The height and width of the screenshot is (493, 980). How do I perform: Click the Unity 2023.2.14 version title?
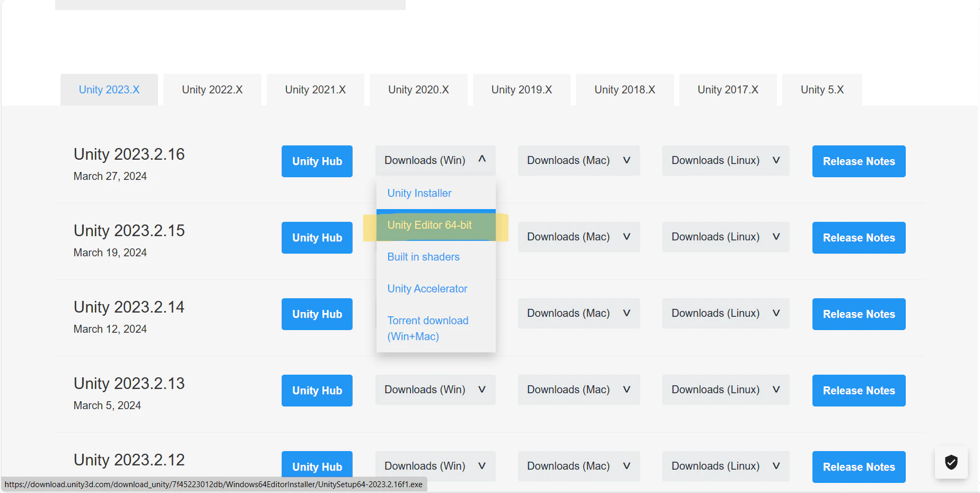click(x=129, y=307)
